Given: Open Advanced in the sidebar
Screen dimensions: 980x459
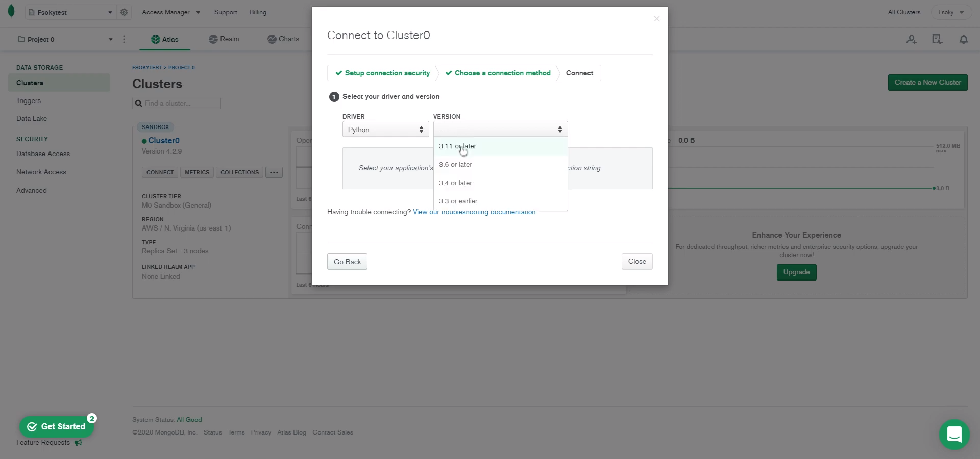Looking at the screenshot, I should pyautogui.click(x=32, y=191).
